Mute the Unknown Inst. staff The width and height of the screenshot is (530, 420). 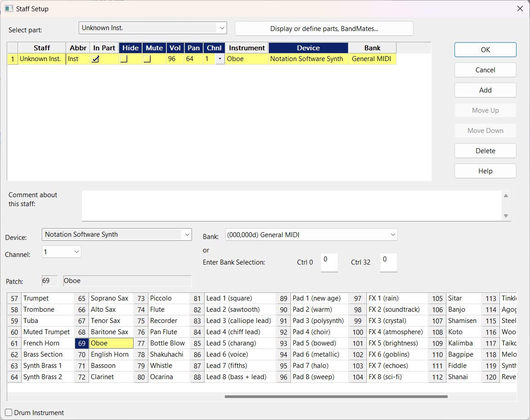click(147, 59)
